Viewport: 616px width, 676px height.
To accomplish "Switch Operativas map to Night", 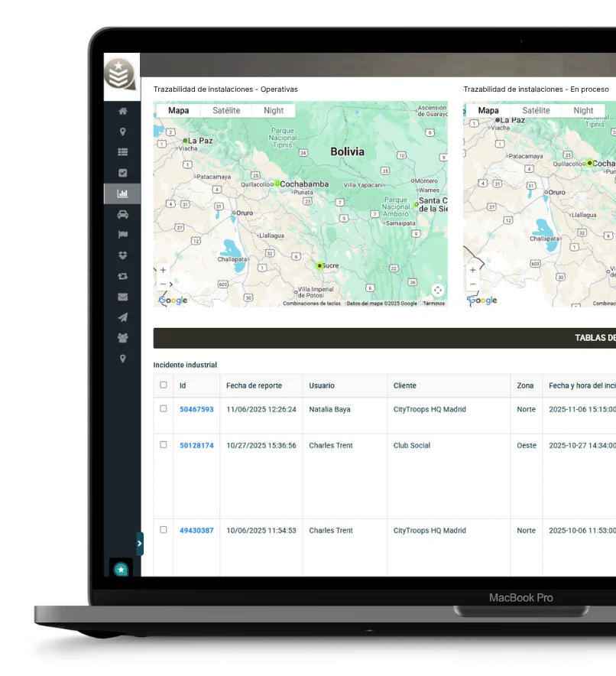I will [x=274, y=110].
